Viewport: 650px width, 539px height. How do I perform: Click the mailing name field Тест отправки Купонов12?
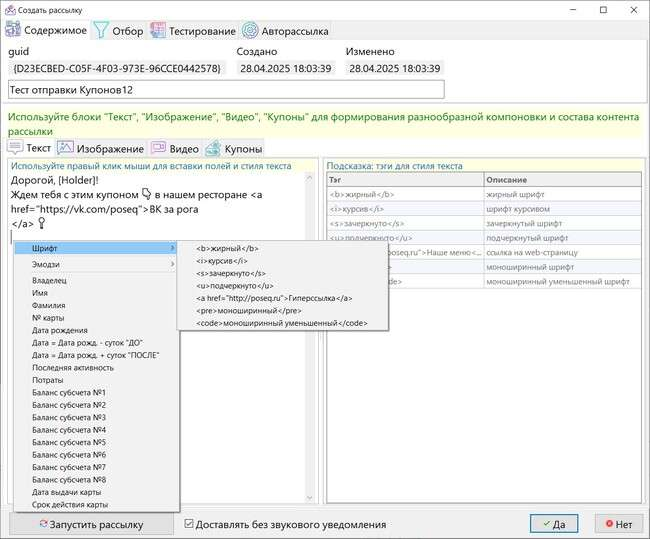coord(225,90)
